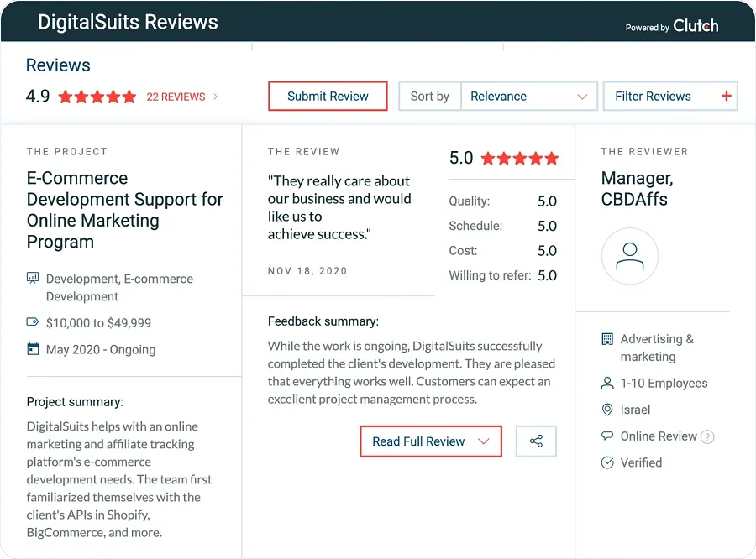Screen dimensions: 756x559
Task: Open the Relevance sort dropdown
Action: tap(529, 96)
